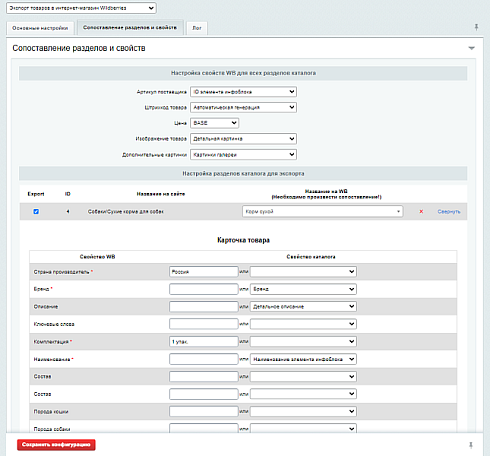Click the top pin icon beside tabs
The height and width of the screenshot is (456, 490).
point(476,27)
